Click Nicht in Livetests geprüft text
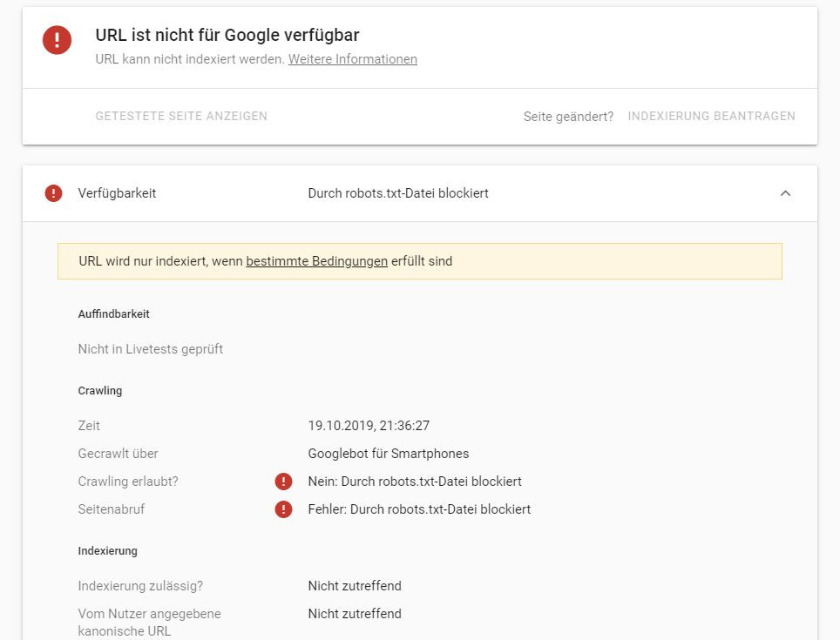840x640 pixels. [x=151, y=349]
